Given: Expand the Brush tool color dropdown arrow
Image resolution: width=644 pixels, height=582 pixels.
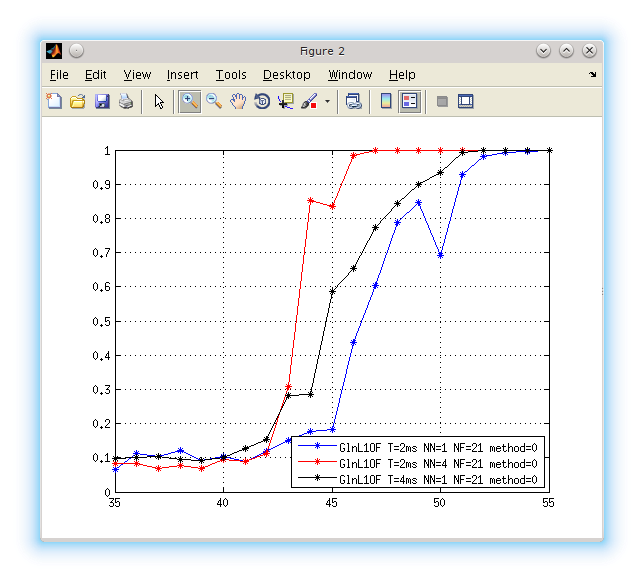Looking at the screenshot, I should click(x=327, y=101).
